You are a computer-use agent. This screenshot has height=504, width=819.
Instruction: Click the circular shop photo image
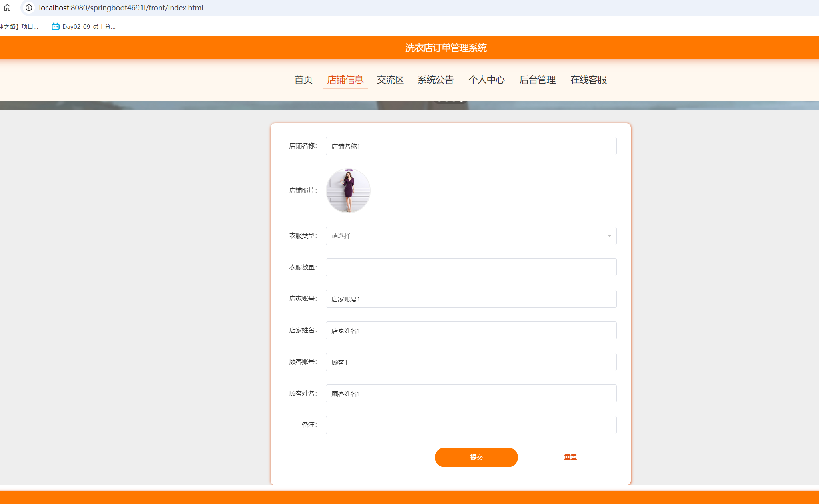[x=348, y=190]
